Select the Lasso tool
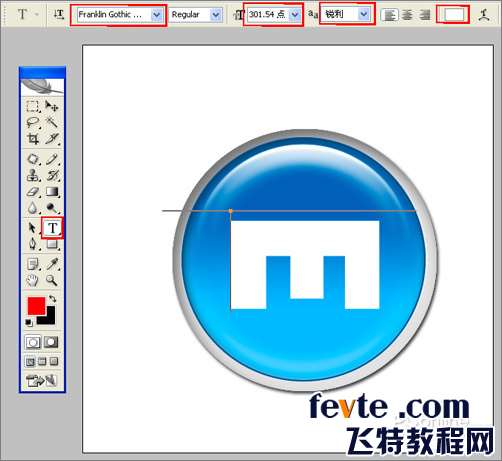The image size is (502, 461). [x=33, y=122]
